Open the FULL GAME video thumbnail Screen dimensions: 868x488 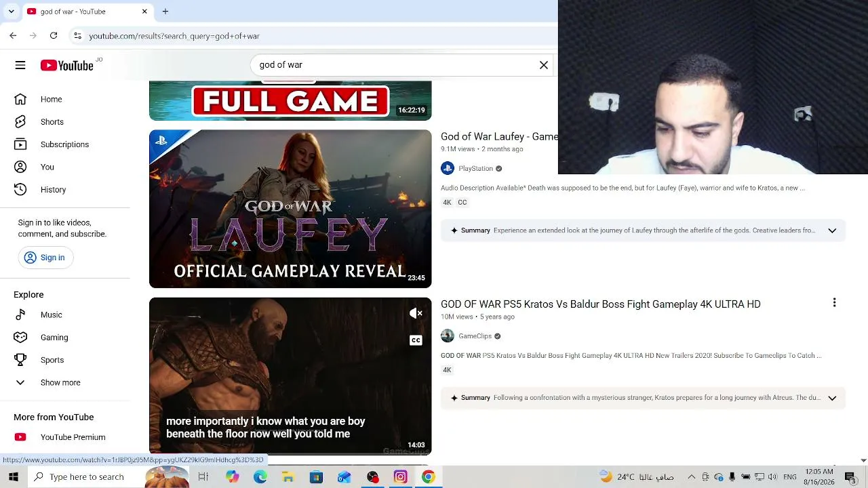pos(290,100)
